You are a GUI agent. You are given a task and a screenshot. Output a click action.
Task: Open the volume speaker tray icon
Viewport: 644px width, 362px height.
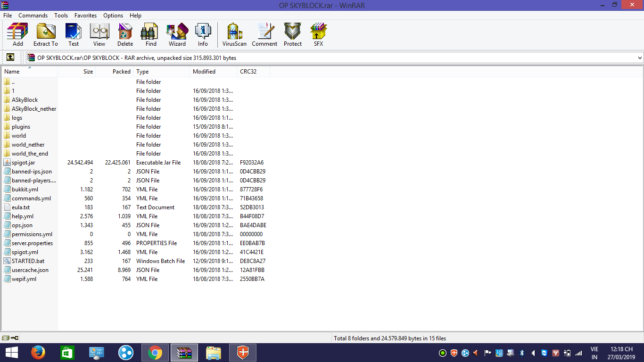533,353
